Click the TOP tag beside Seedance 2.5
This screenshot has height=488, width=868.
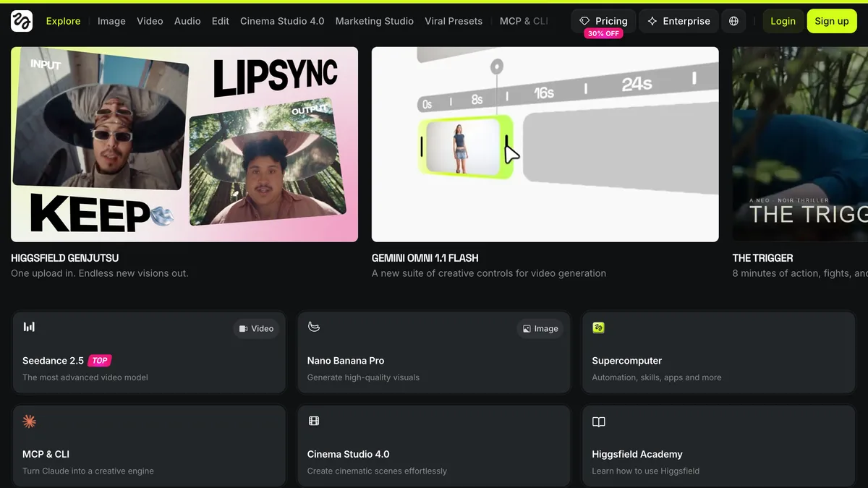click(100, 361)
